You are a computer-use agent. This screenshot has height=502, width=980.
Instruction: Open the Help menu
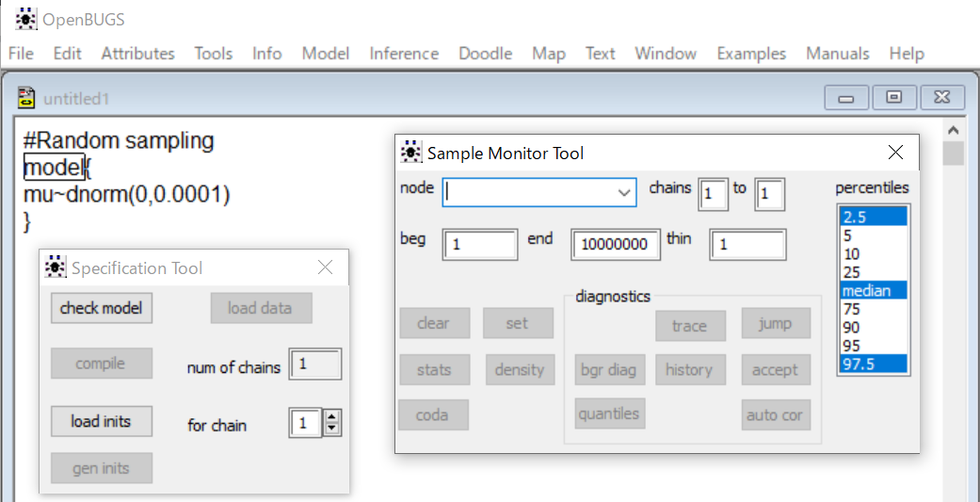click(907, 54)
